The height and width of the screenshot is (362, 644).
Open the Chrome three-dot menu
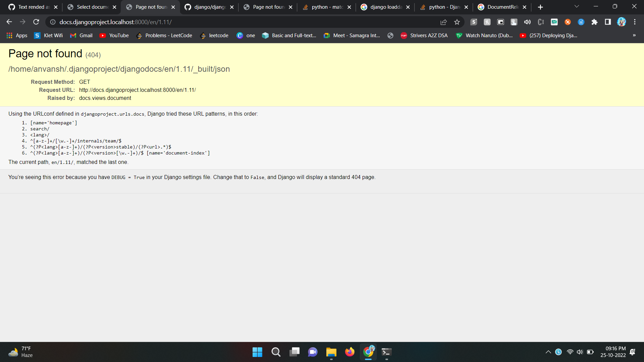click(635, 22)
